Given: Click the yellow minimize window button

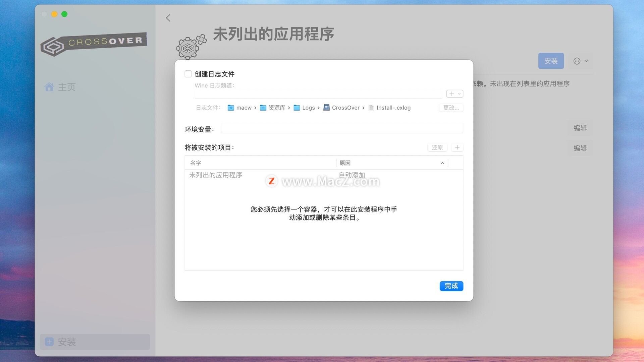Looking at the screenshot, I should (x=54, y=14).
